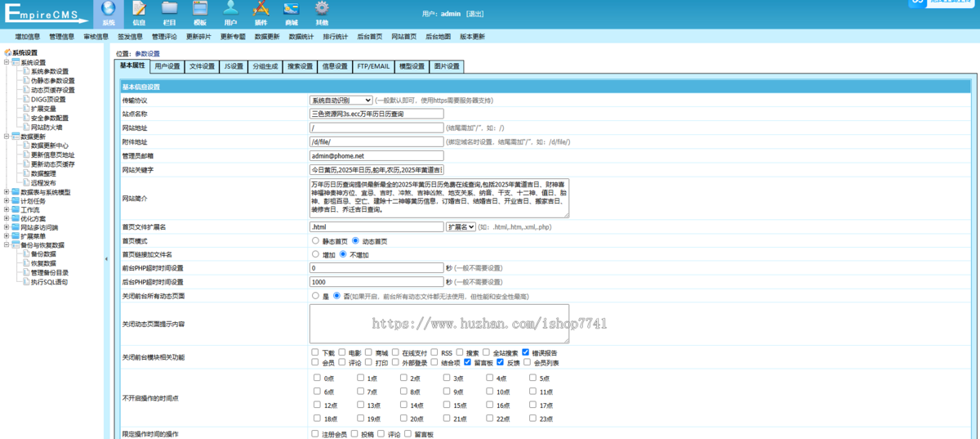The width and height of the screenshot is (980, 439).
Task: Open the 系统 globe icon in top bar
Action: click(x=109, y=9)
